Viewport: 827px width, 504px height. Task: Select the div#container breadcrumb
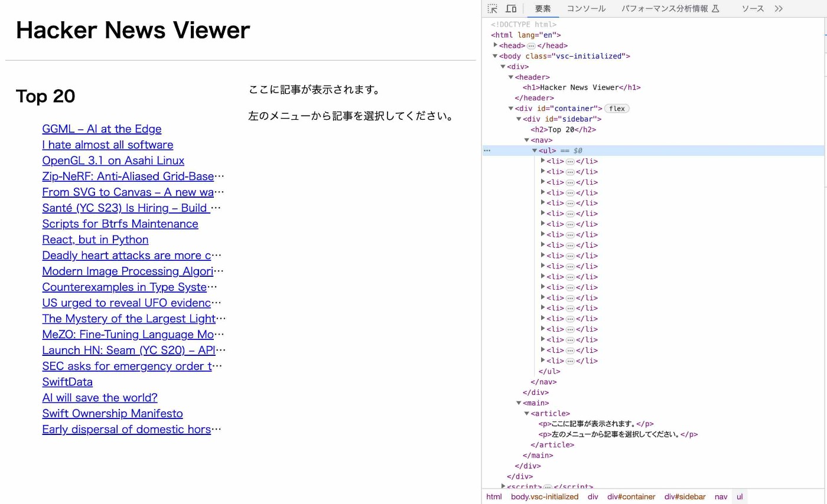(x=631, y=496)
